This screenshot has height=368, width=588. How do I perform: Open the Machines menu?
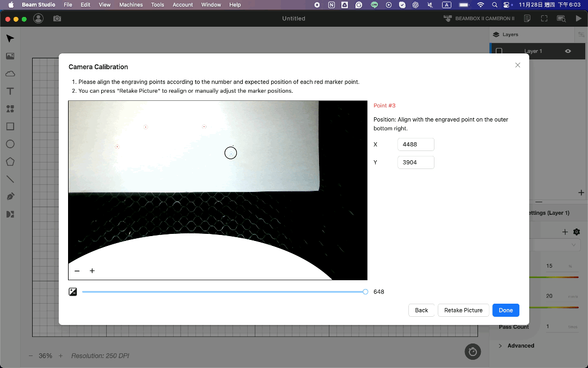click(131, 5)
